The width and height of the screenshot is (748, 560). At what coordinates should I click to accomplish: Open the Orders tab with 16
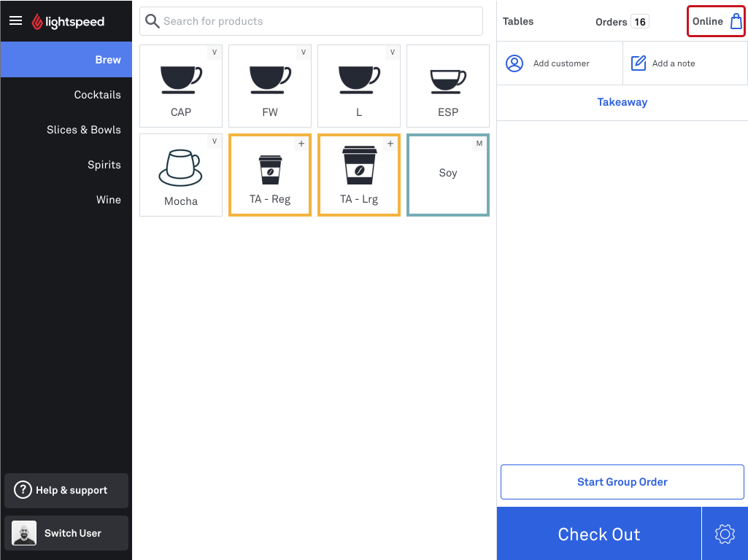[x=622, y=22]
